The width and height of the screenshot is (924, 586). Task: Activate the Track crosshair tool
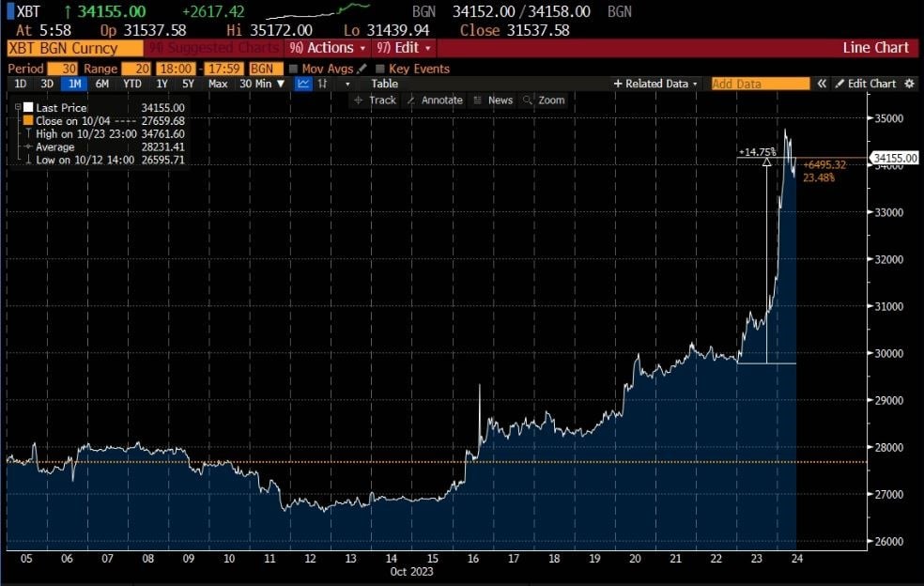[x=375, y=100]
